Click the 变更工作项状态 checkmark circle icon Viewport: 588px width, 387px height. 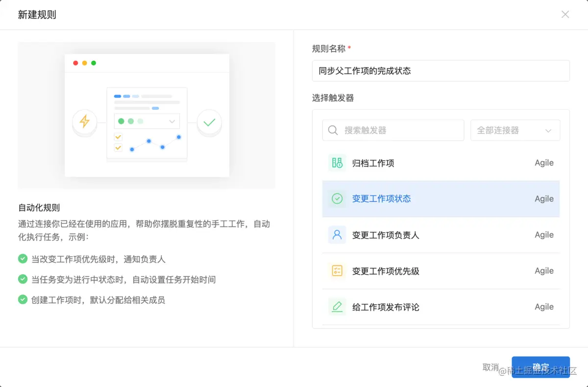coord(337,199)
